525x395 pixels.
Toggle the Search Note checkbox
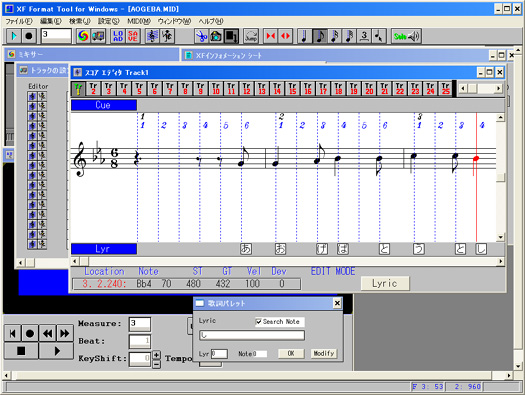click(258, 322)
